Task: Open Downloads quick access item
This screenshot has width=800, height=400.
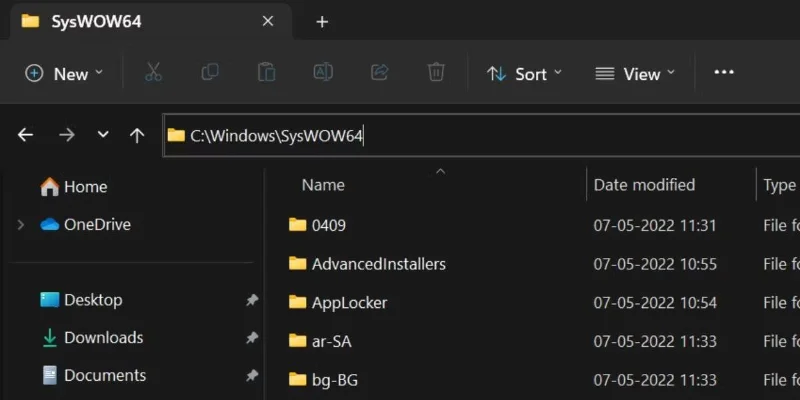Action: click(92, 338)
